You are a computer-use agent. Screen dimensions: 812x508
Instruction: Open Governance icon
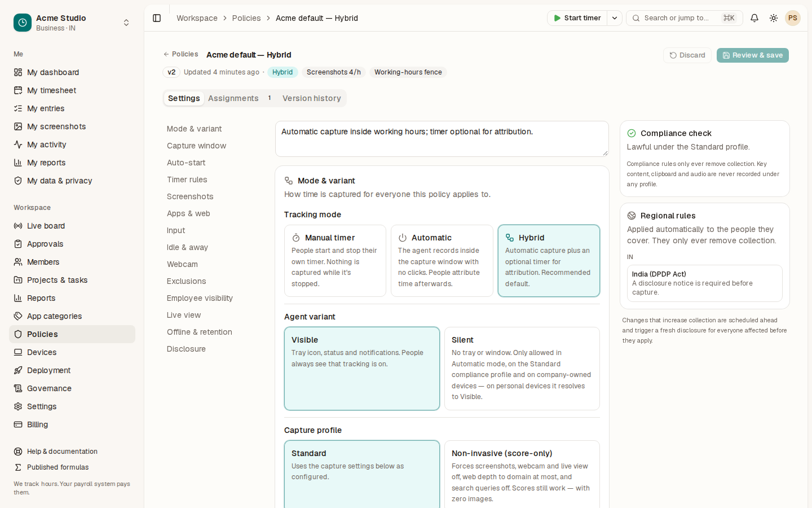tap(18, 388)
